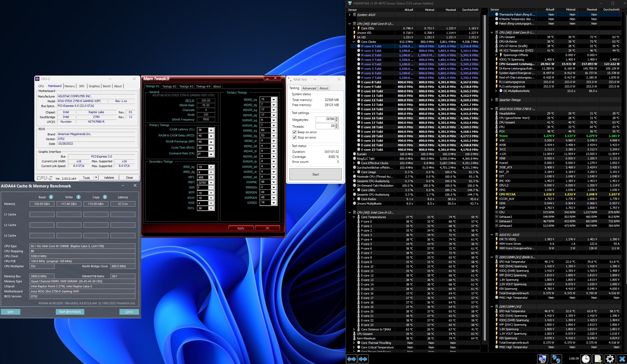The width and height of the screenshot is (627, 364).
Task: Click the HWiNFO collapse columns arrows icon
Action: click(x=363, y=359)
